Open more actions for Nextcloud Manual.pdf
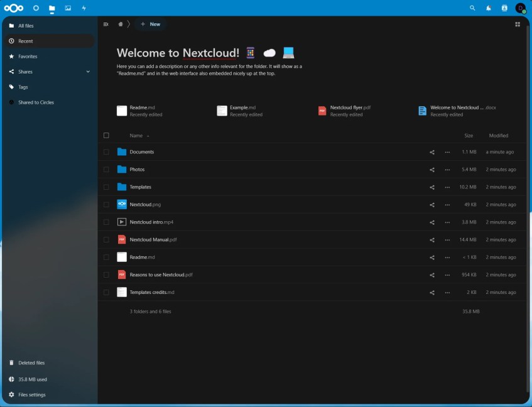This screenshot has height=407, width=532. tap(447, 240)
